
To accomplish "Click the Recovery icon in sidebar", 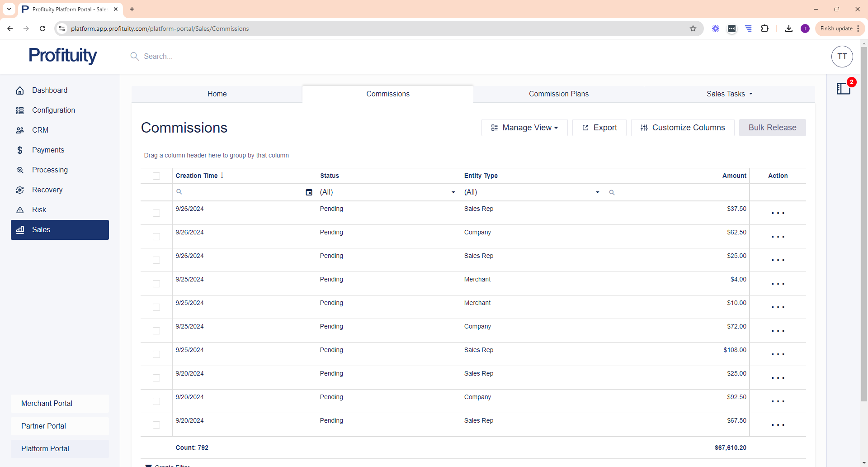I will pos(20,190).
